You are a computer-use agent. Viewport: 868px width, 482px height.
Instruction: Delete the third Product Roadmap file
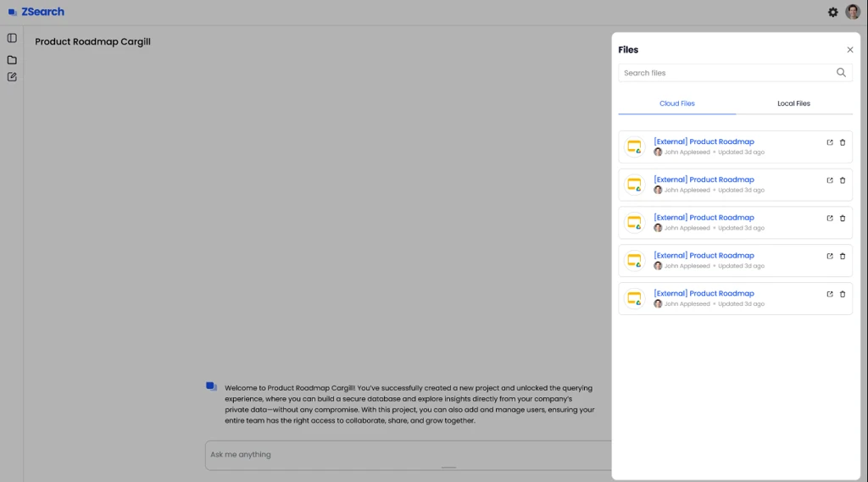coord(843,219)
